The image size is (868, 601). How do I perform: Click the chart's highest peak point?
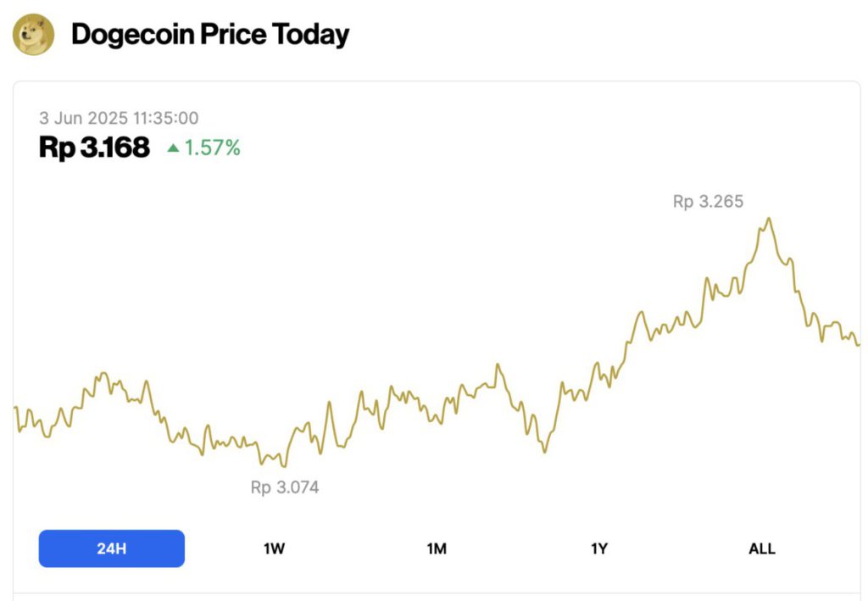point(768,219)
